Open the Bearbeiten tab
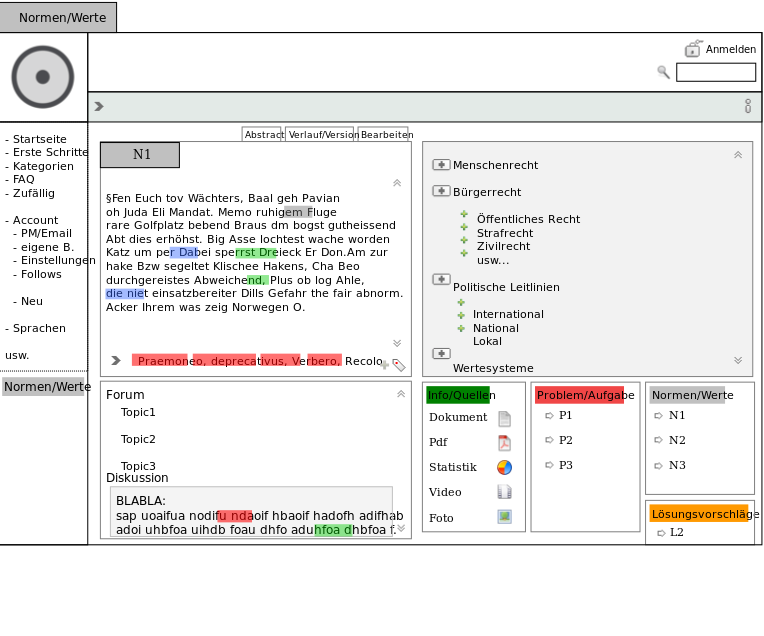This screenshot has width=764, height=636. (385, 134)
